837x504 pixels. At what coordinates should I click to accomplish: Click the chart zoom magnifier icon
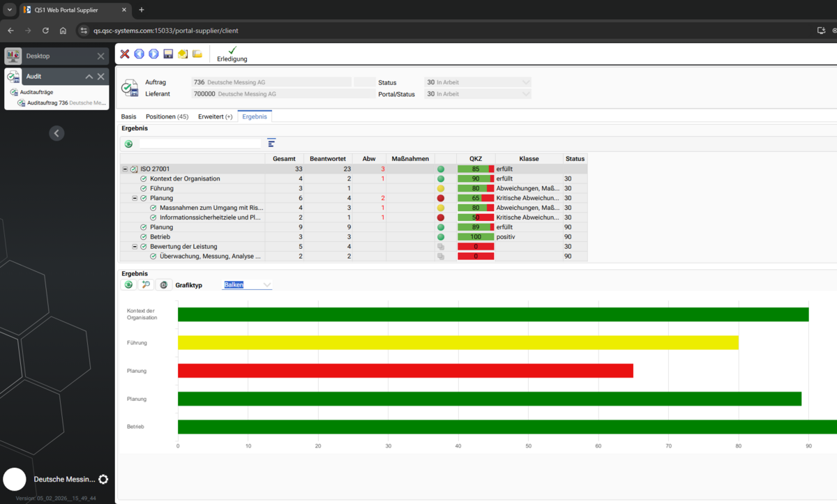[x=146, y=284]
